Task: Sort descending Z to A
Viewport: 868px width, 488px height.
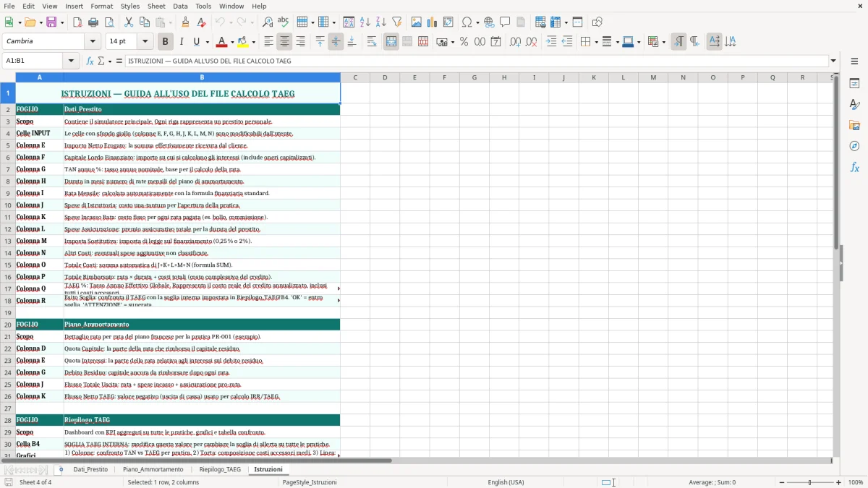Action: [380, 22]
